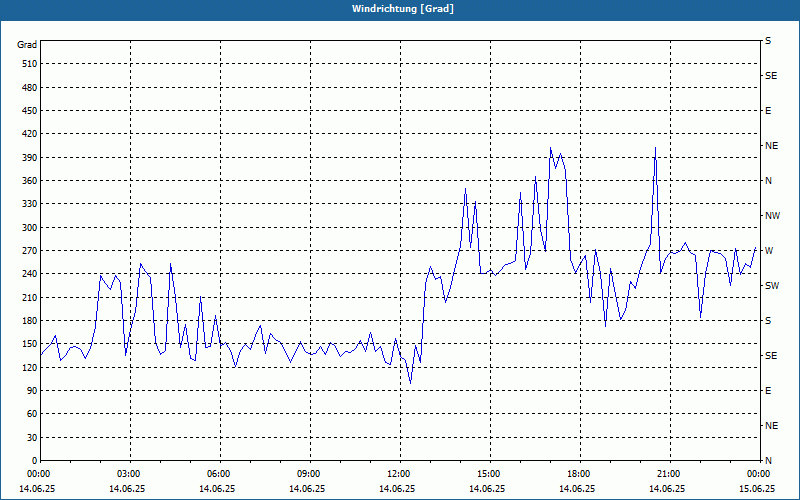Click the 03:00 time label
Viewport: 800px width, 500px height.
coord(129,474)
